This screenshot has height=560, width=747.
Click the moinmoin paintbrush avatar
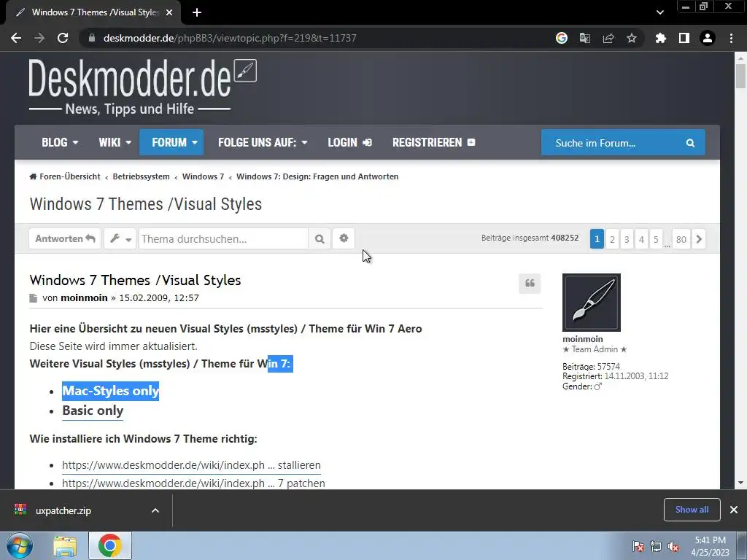(591, 303)
